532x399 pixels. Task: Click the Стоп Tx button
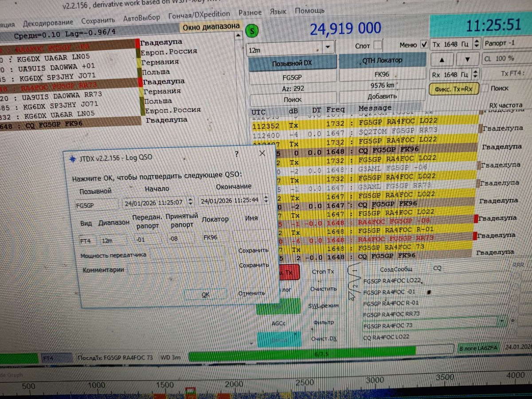[x=323, y=271]
